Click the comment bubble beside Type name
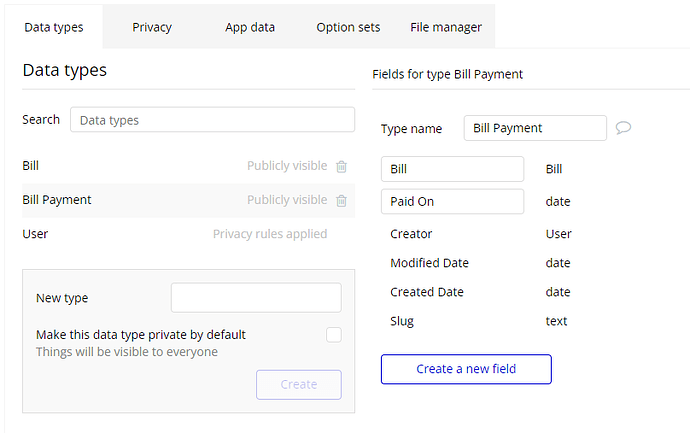 [x=623, y=128]
